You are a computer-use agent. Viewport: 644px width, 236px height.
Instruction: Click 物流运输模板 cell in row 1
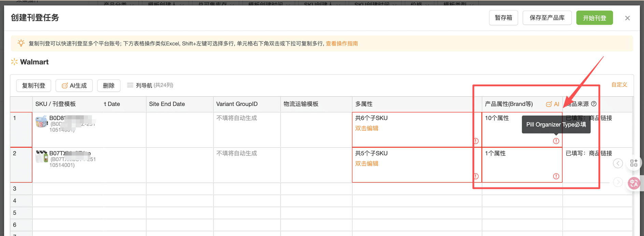(316, 130)
